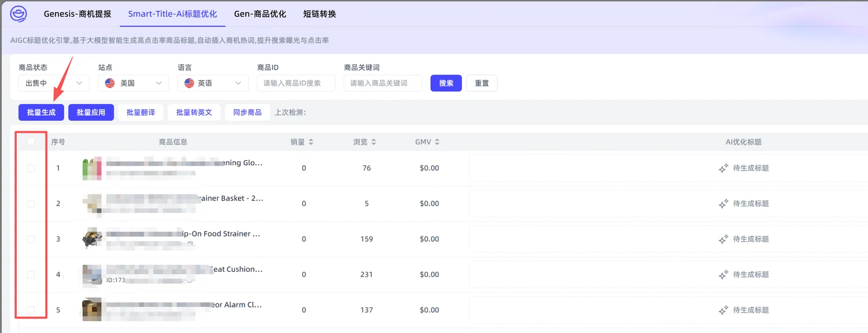This screenshot has width=868, height=333.
Task: Check the checkbox for row 1
Action: 31,168
